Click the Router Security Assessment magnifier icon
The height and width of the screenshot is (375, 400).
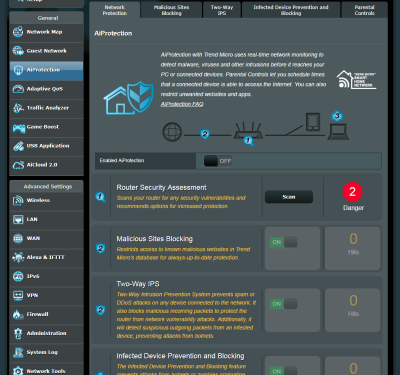100,197
